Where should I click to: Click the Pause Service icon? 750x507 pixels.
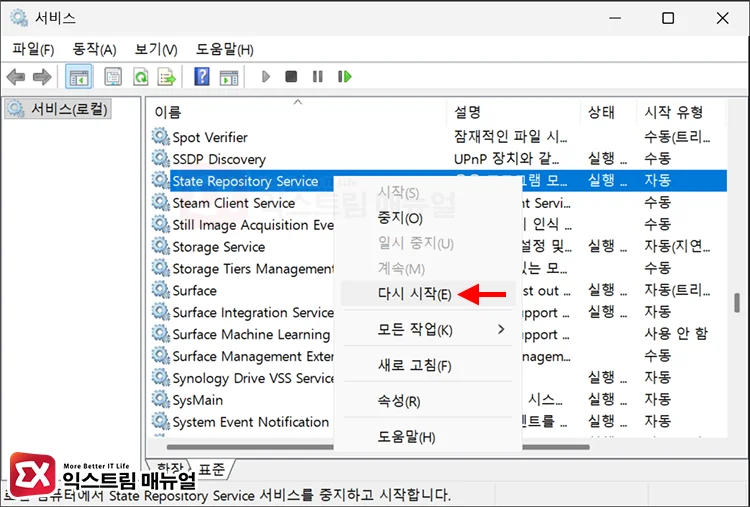318,77
